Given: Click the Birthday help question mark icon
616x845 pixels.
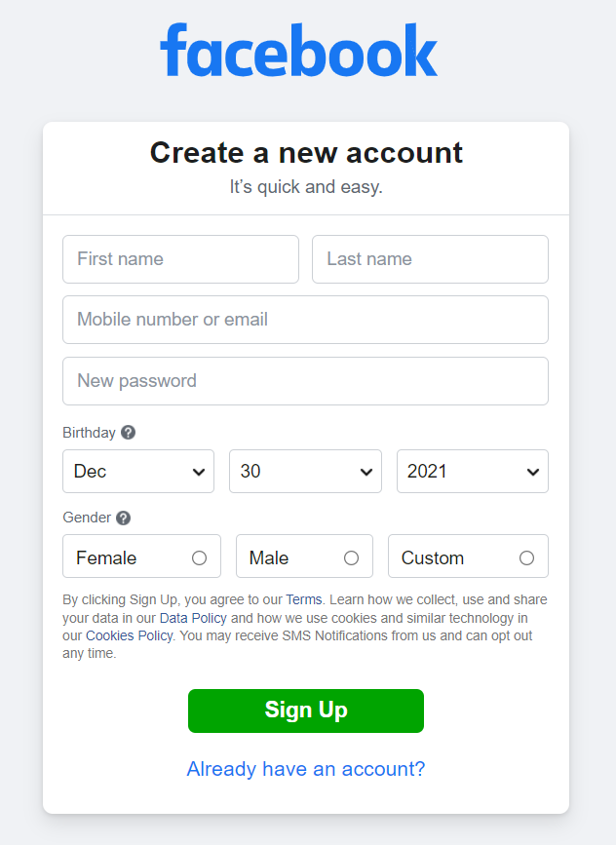Looking at the screenshot, I should tap(128, 433).
